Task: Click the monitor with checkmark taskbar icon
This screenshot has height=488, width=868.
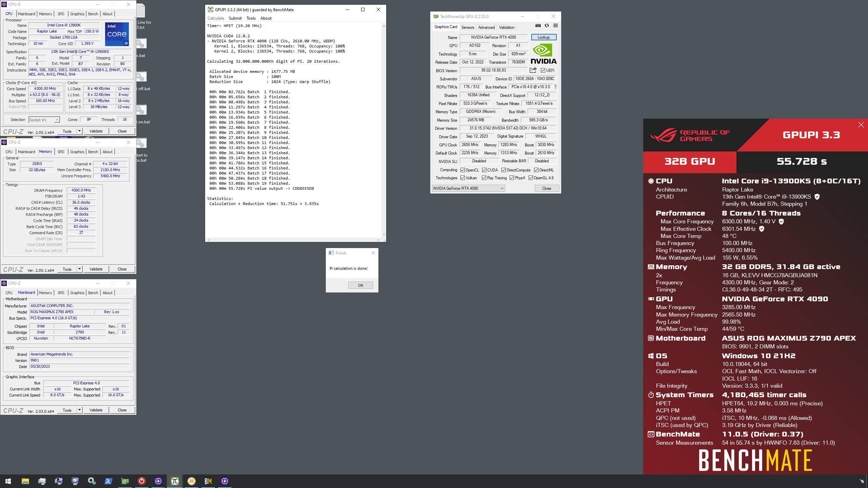Action: [x=75, y=481]
